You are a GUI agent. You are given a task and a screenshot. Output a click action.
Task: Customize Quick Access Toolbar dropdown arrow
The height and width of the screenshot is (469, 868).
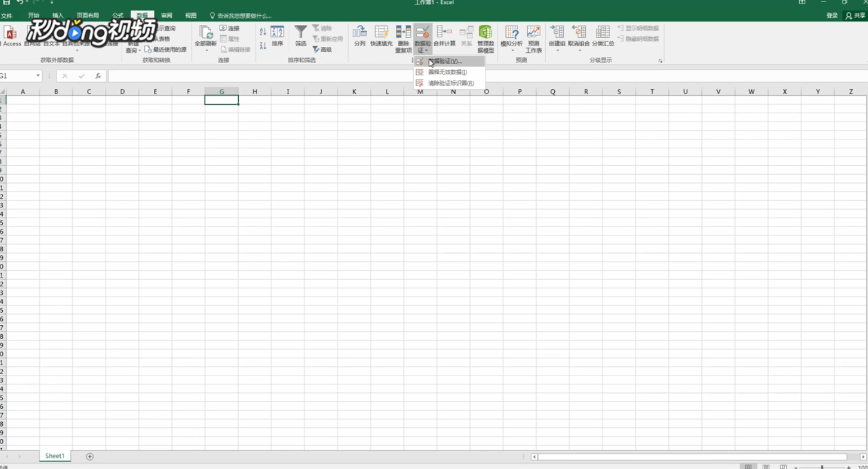(x=52, y=3)
